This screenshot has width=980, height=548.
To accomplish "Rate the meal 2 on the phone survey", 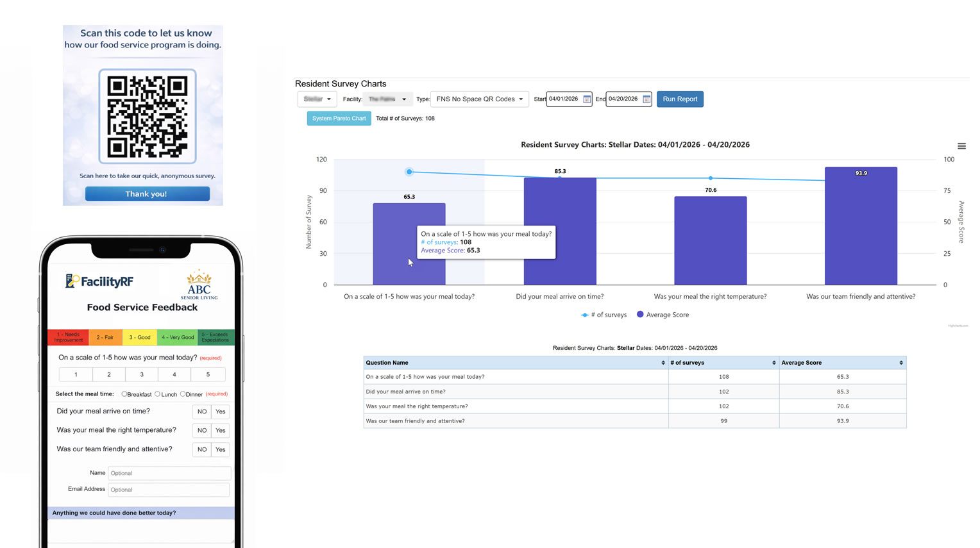I will pyautogui.click(x=109, y=374).
